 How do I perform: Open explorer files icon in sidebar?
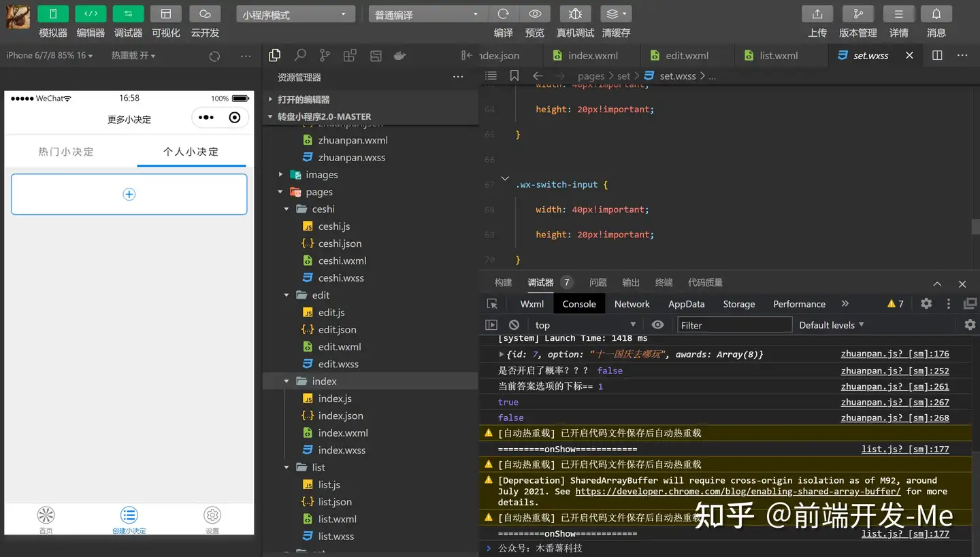click(x=275, y=56)
